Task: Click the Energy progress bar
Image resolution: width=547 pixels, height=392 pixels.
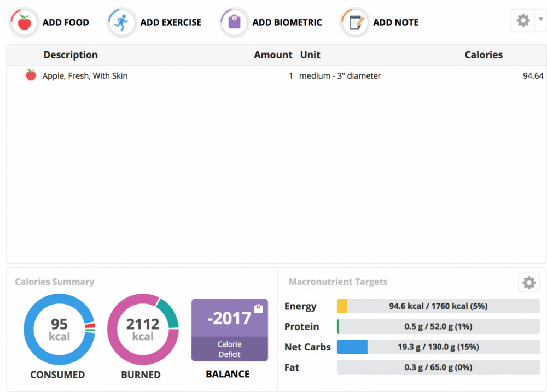Action: (438, 306)
